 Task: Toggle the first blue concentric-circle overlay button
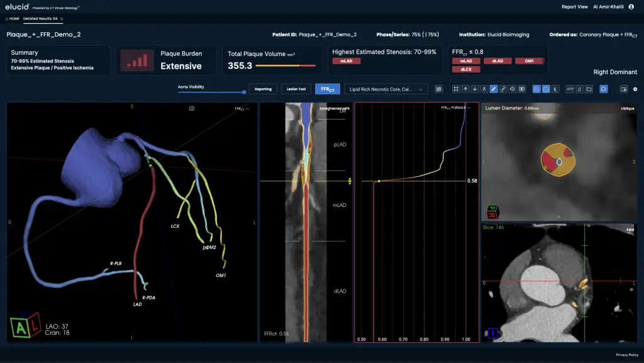click(x=536, y=89)
